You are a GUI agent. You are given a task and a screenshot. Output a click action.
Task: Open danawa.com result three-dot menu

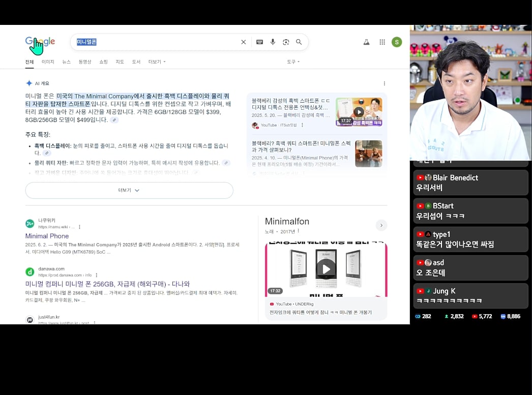tap(96, 275)
